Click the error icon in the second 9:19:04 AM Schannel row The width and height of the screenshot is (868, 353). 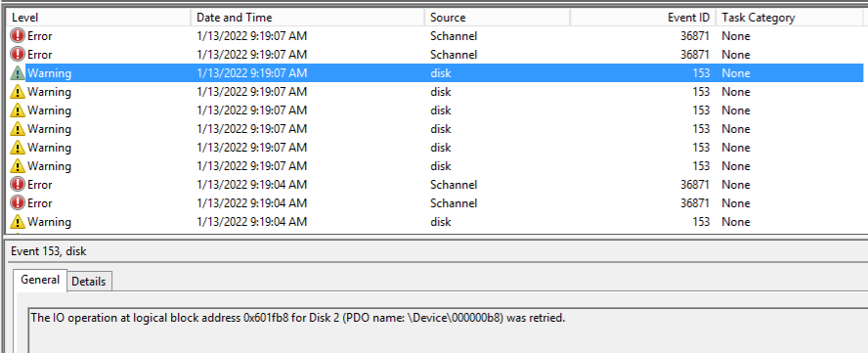pyautogui.click(x=18, y=202)
